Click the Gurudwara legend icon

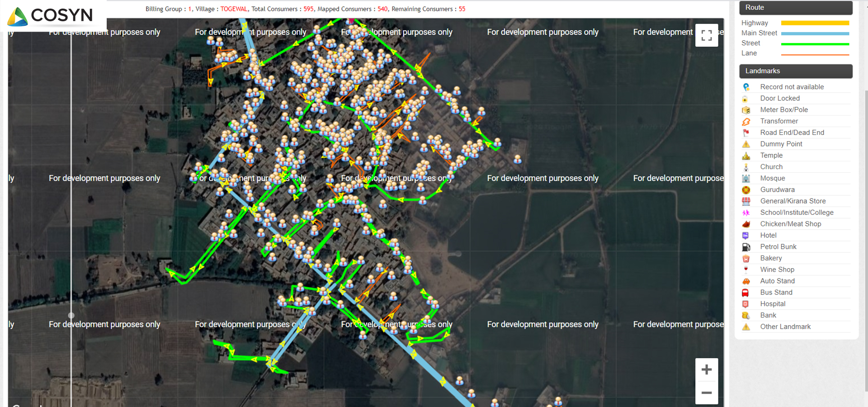tap(746, 190)
